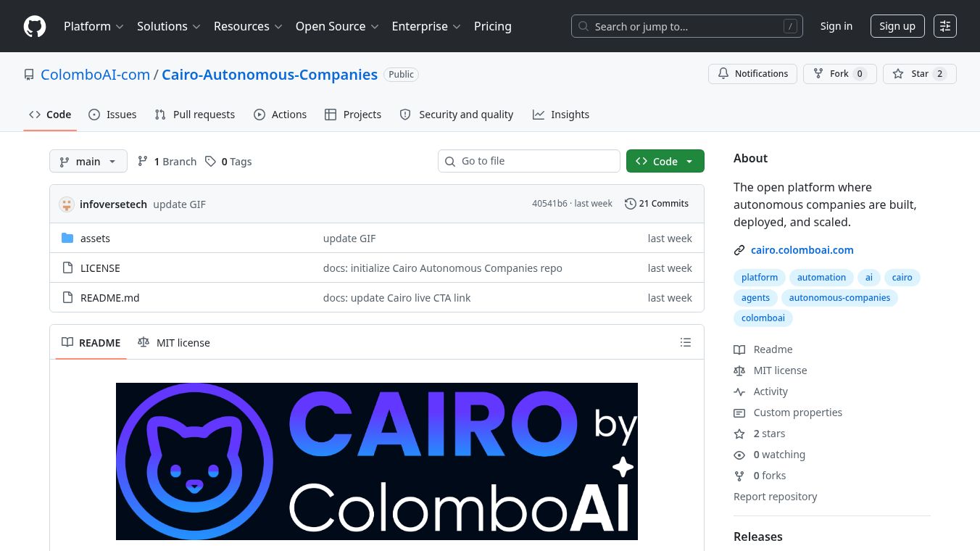Switch to the Issues tab

[x=112, y=115]
